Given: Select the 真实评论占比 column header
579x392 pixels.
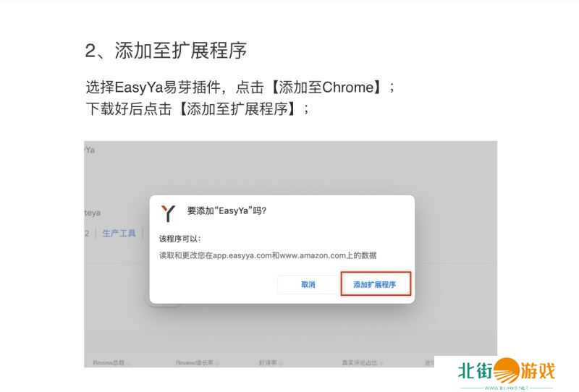Looking at the screenshot, I should 360,363.
